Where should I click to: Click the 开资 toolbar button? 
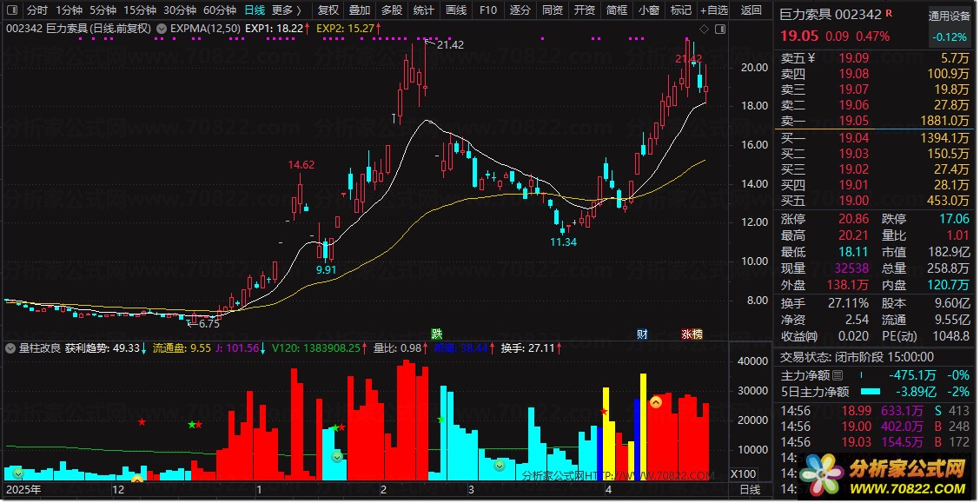click(585, 10)
